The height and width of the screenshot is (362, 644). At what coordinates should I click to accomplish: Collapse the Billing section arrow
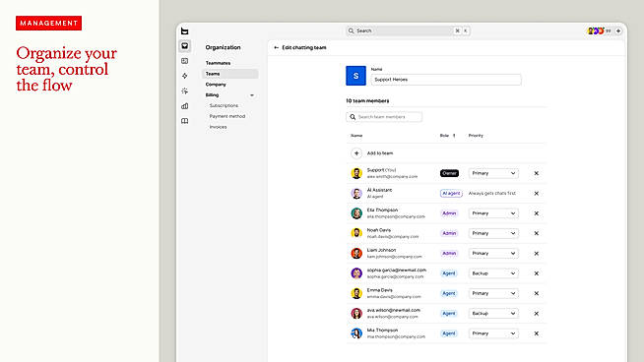(252, 95)
